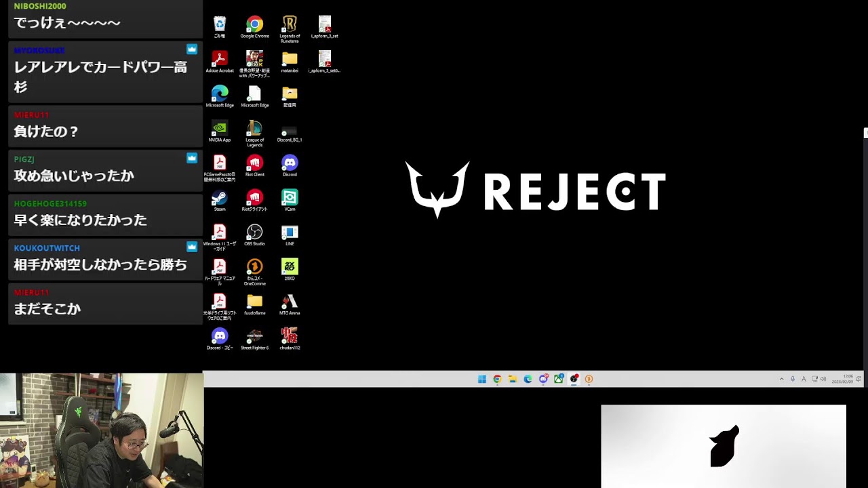Viewport: 868px width, 488px height.
Task: Open the Windows Start menu
Action: [481, 379]
